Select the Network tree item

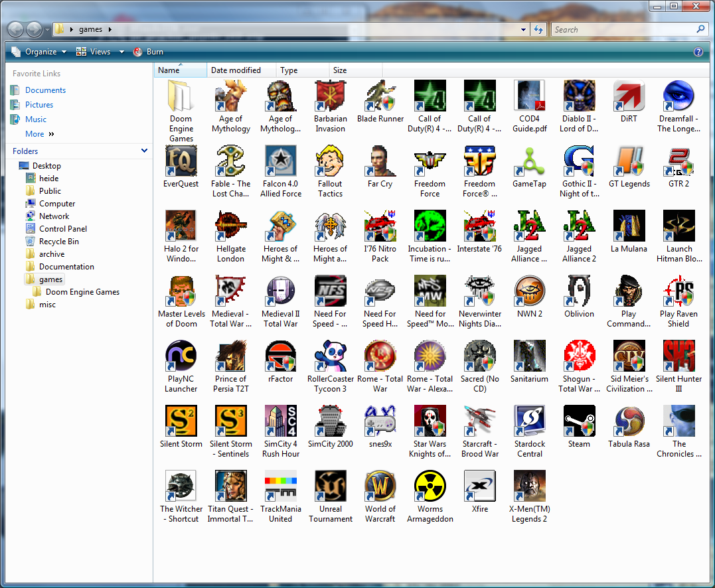click(x=54, y=216)
